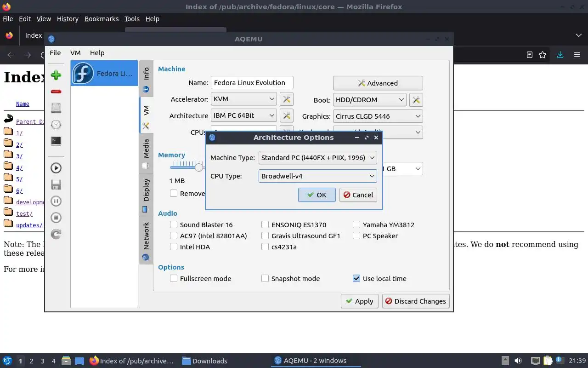
Task: Click the Parent Directory back arrow icon
Action: click(x=8, y=120)
